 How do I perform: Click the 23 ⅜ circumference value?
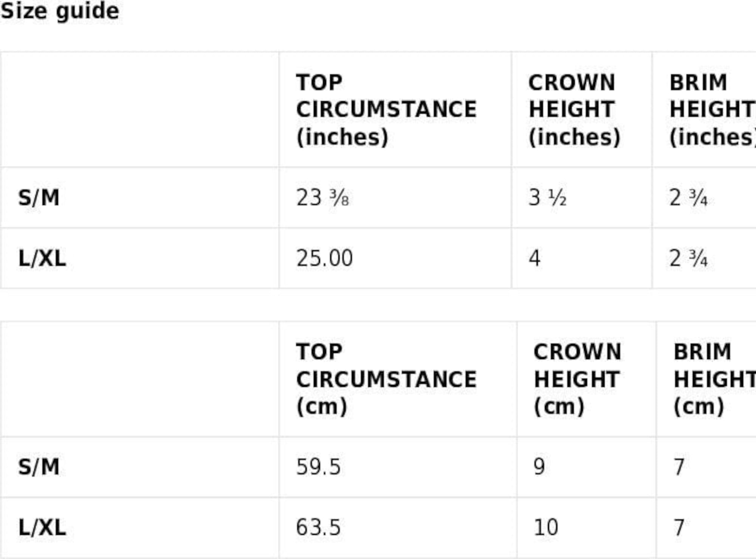click(x=322, y=198)
